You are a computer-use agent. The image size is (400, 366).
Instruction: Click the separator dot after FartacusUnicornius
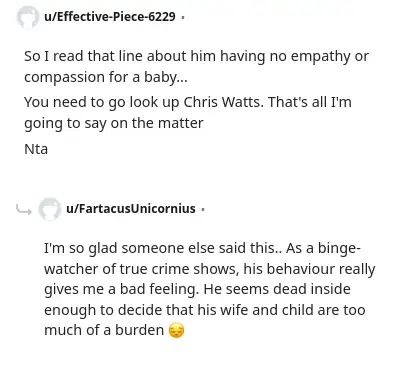click(203, 209)
